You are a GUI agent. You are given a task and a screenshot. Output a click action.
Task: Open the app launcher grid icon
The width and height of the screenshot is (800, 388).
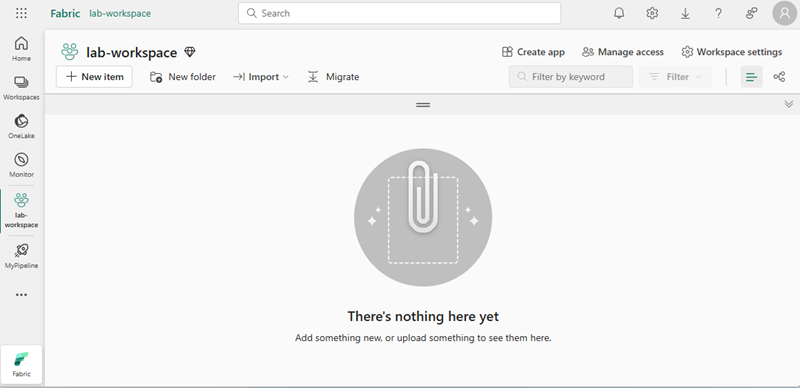click(x=21, y=13)
